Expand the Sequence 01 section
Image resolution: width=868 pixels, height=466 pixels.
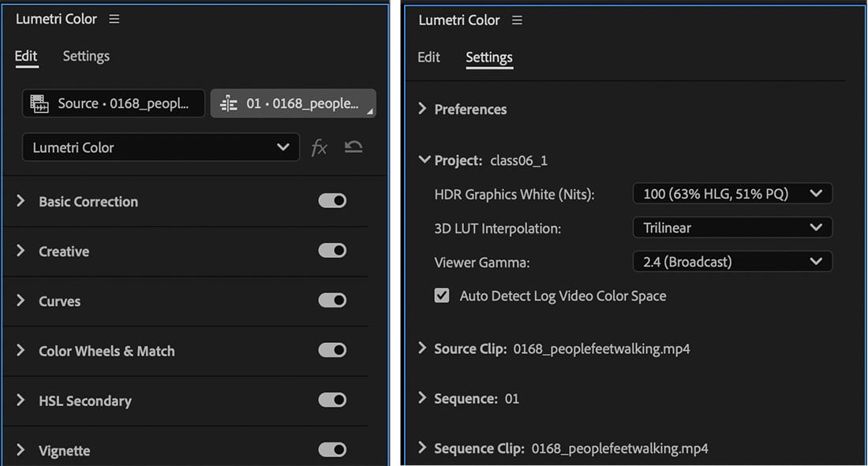(422, 397)
